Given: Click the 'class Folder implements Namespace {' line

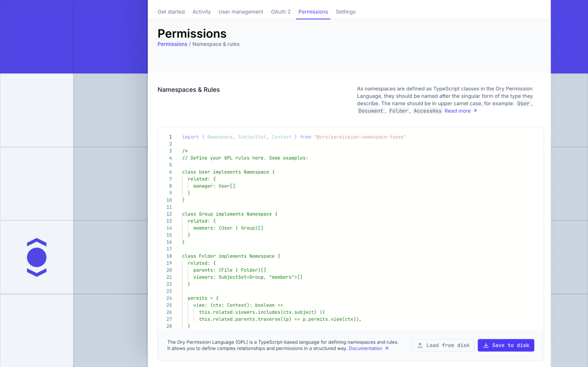Looking at the screenshot, I should [x=231, y=256].
